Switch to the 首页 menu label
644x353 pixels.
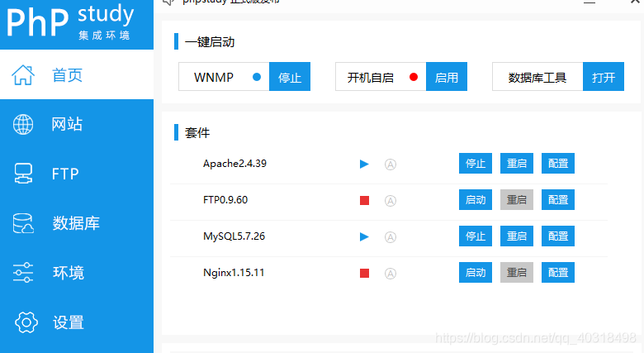coord(68,75)
